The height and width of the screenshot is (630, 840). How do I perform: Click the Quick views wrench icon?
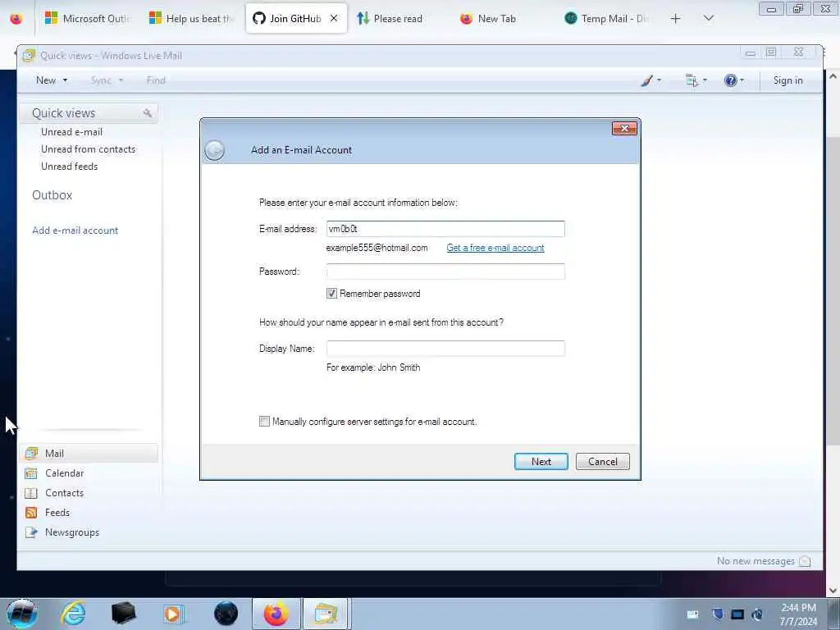[x=148, y=113]
